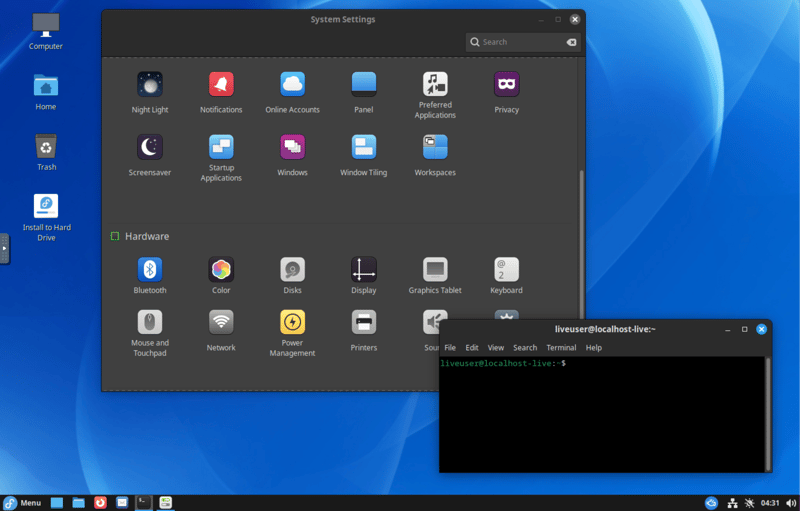
Task: Open the Display settings
Action: pyautogui.click(x=363, y=270)
